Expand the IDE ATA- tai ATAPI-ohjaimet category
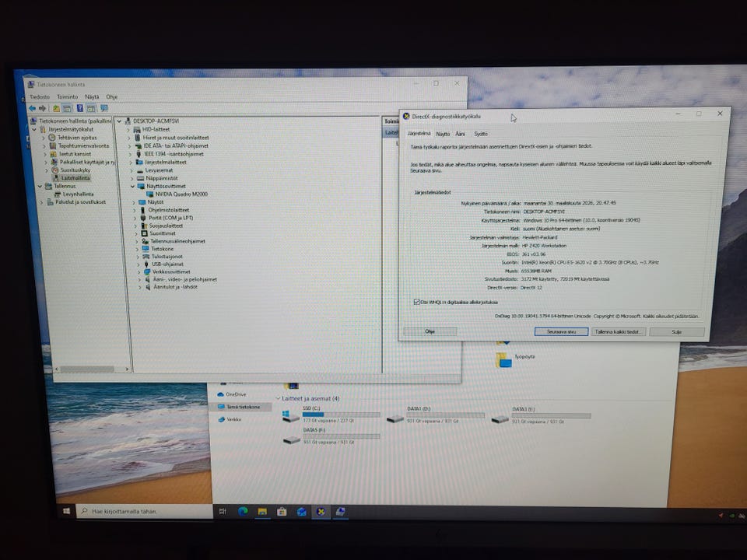The height and width of the screenshot is (560, 747). (130, 145)
